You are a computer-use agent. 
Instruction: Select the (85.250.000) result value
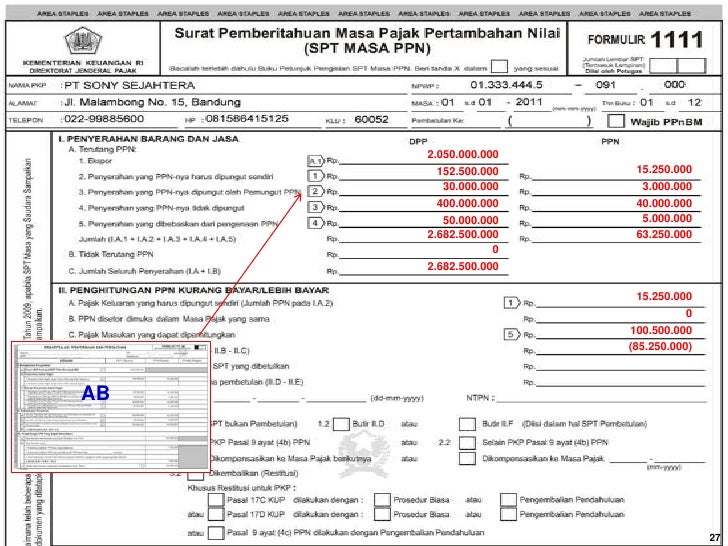[x=660, y=346]
